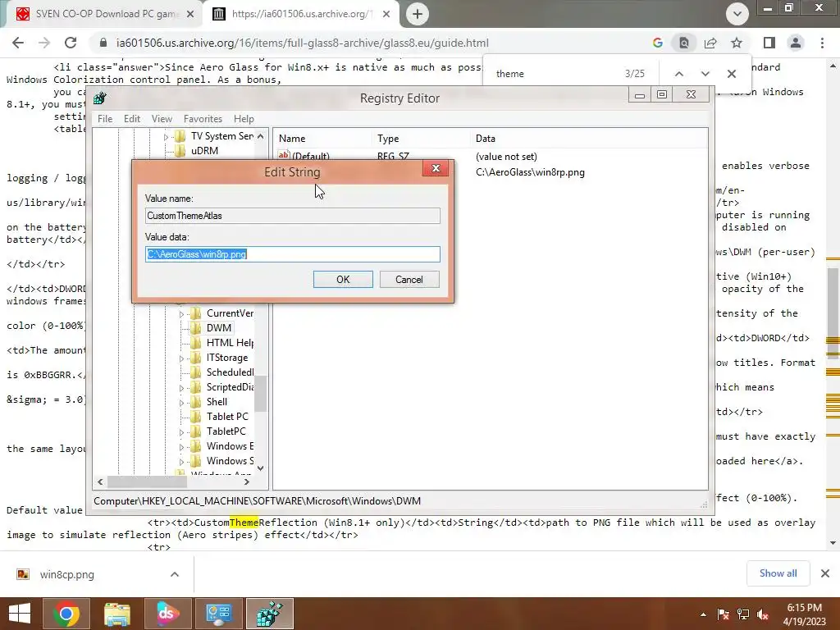Click the Value data text field
This screenshot has height=630, width=840.
pyautogui.click(x=293, y=254)
